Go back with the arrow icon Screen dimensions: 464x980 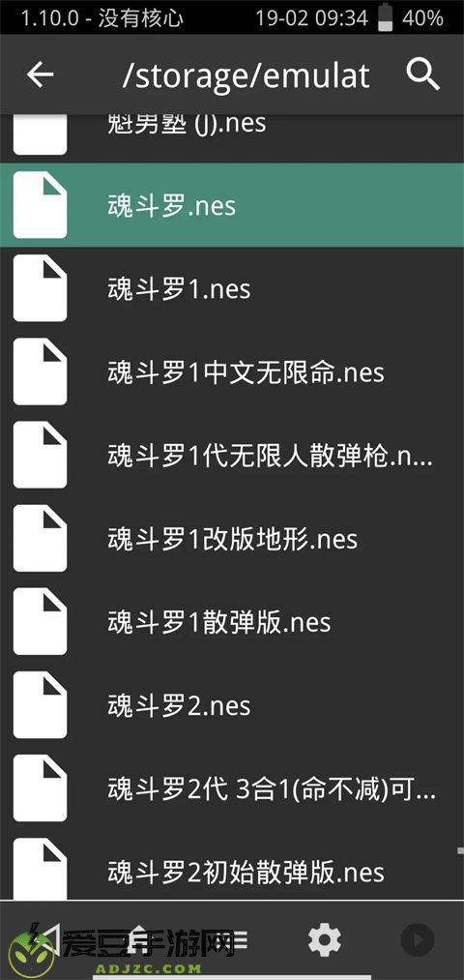tap(40, 75)
